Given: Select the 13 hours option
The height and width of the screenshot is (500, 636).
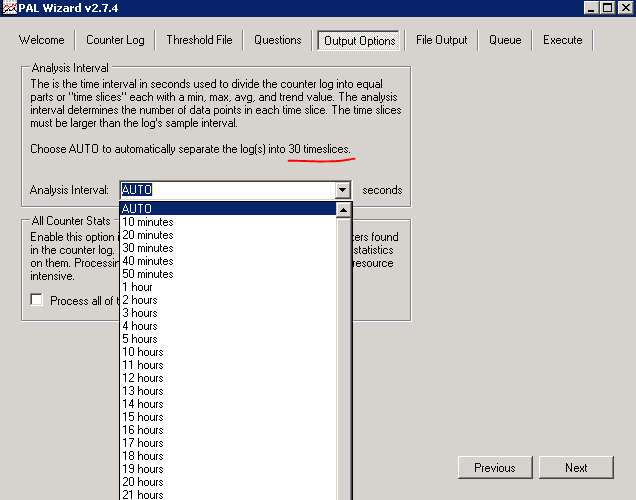Looking at the screenshot, I should point(228,391).
